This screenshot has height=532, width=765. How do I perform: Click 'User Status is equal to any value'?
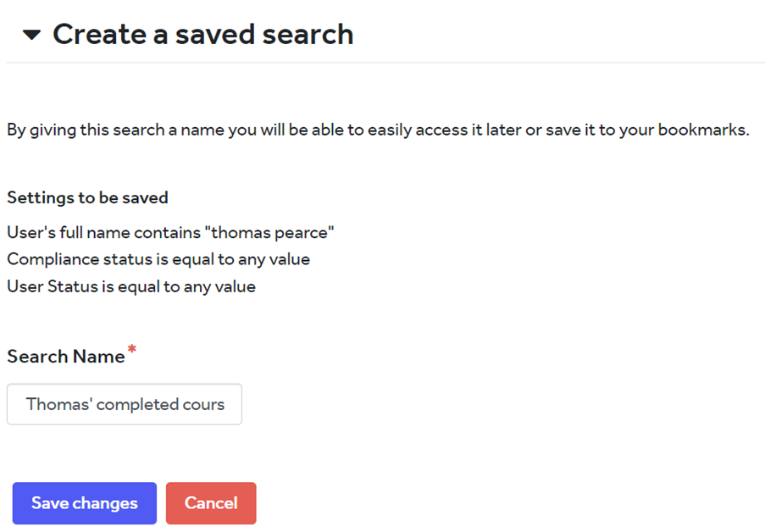tap(130, 286)
